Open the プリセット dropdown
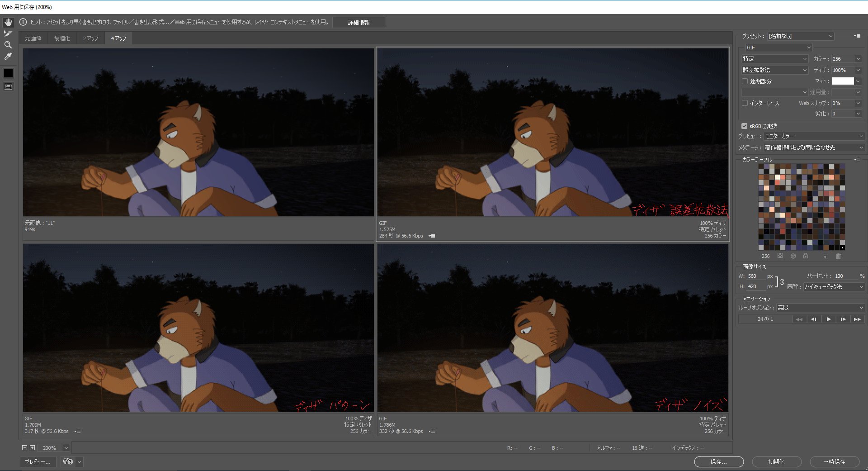 (800, 36)
